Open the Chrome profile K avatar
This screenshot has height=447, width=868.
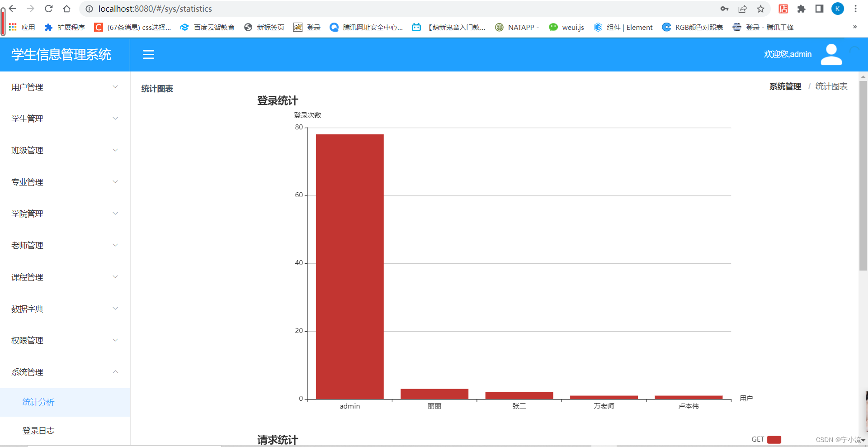[x=838, y=9]
